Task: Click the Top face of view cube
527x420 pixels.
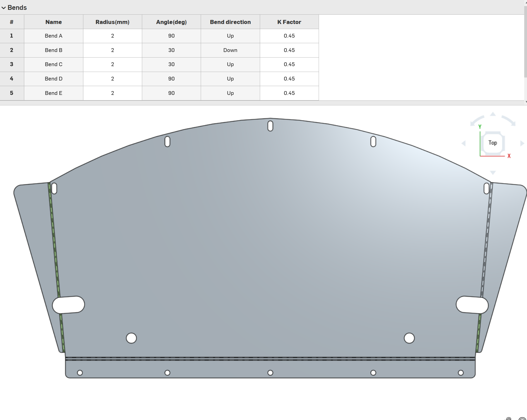Action: [492, 143]
